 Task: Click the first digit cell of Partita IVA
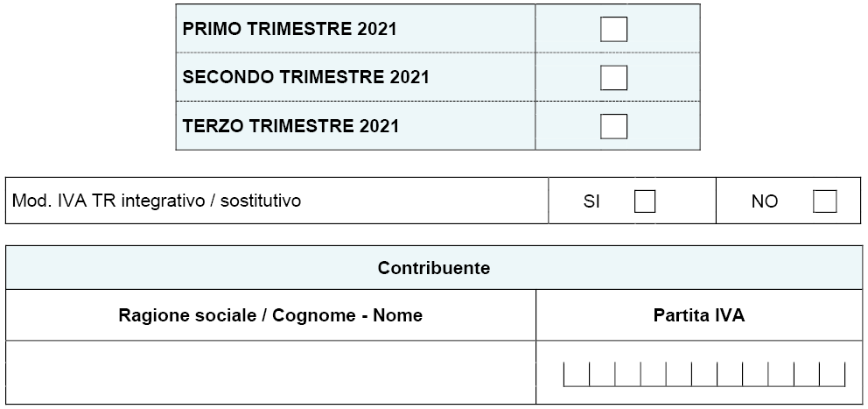click(577, 374)
